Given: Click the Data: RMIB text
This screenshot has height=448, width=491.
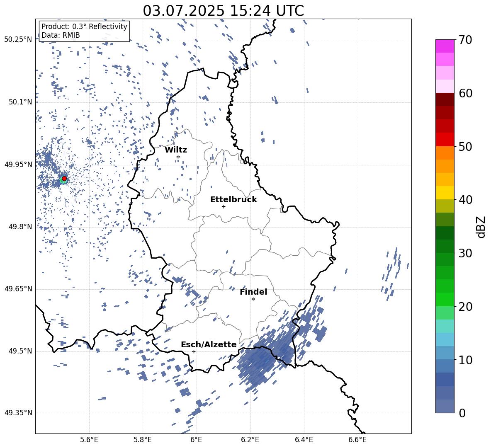Looking at the screenshot, I should (x=61, y=35).
